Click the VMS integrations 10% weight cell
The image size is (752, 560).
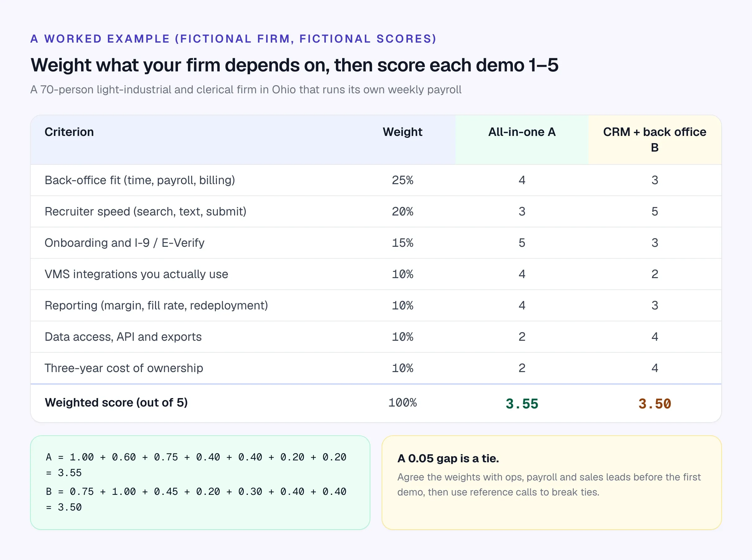pyautogui.click(x=402, y=274)
